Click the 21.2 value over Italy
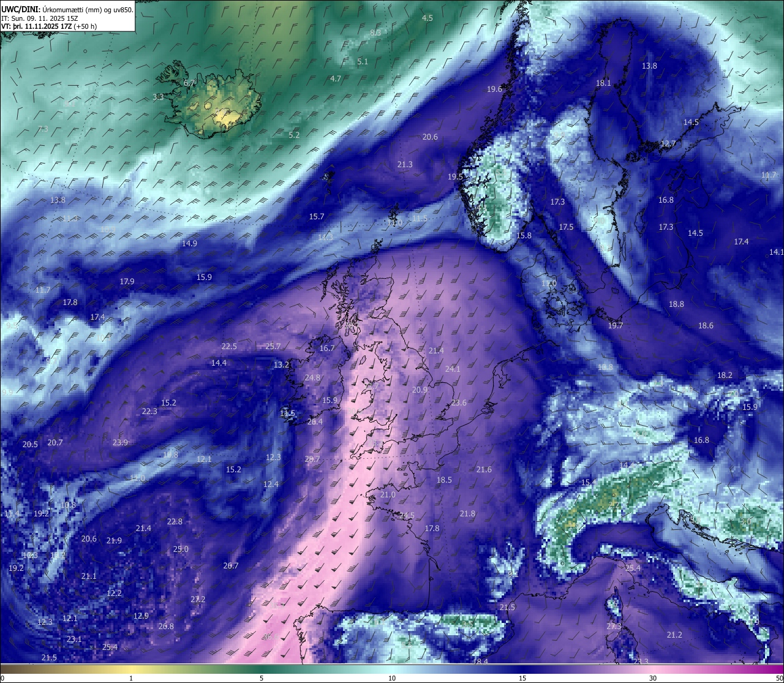 tap(674, 635)
